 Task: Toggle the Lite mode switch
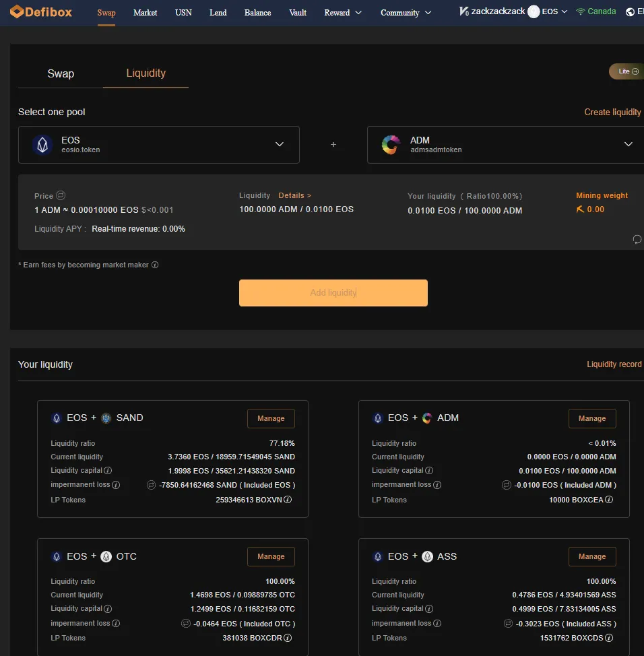pos(628,71)
